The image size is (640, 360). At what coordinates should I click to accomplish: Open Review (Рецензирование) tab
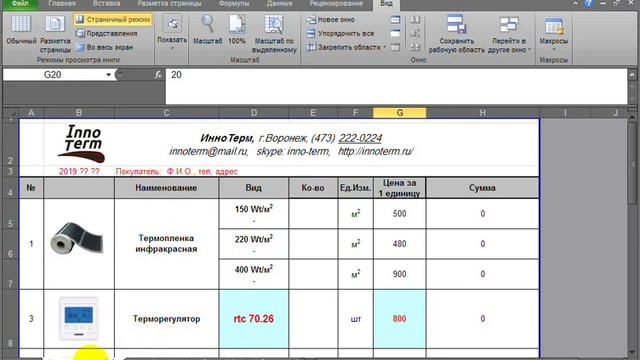point(336,4)
